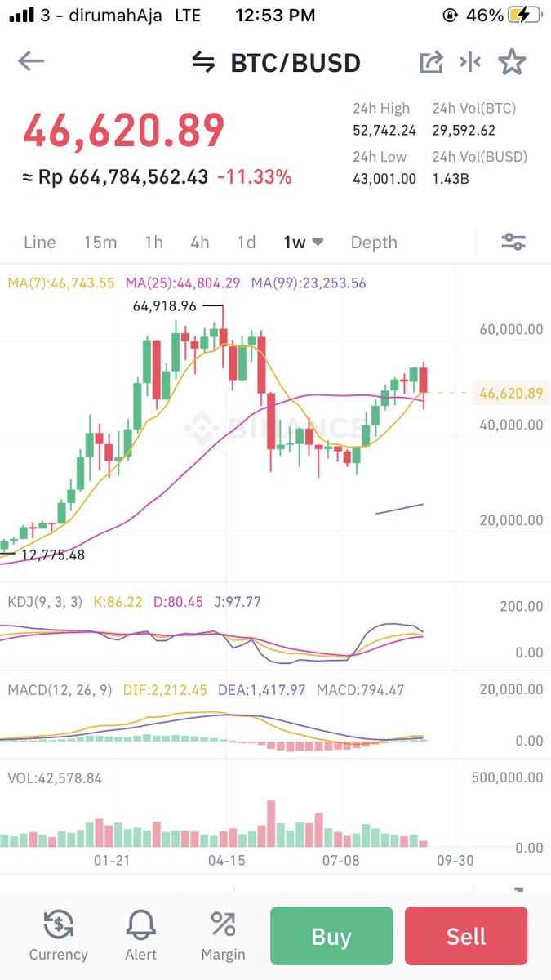Viewport: 551px width, 980px height.
Task: Tap the DEA:1,417.97 value
Action: click(262, 690)
